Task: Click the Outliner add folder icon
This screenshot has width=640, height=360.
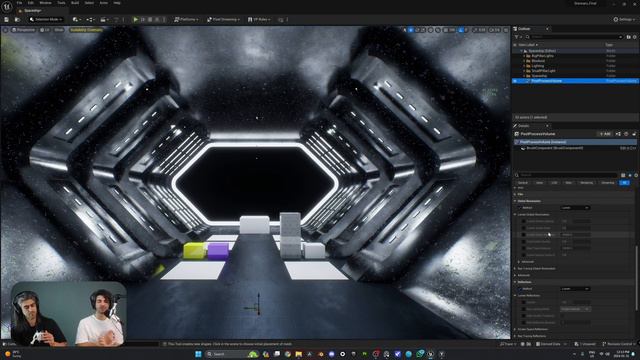Action: point(629,37)
